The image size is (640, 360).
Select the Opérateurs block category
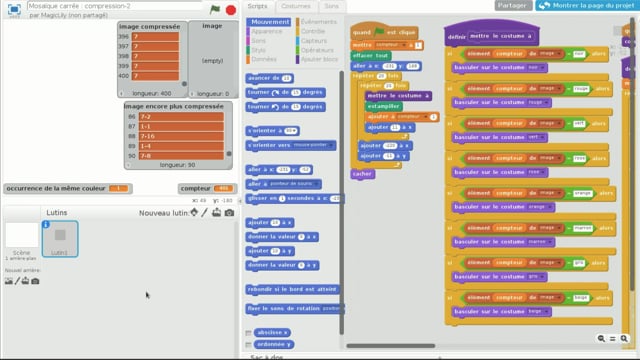point(317,50)
